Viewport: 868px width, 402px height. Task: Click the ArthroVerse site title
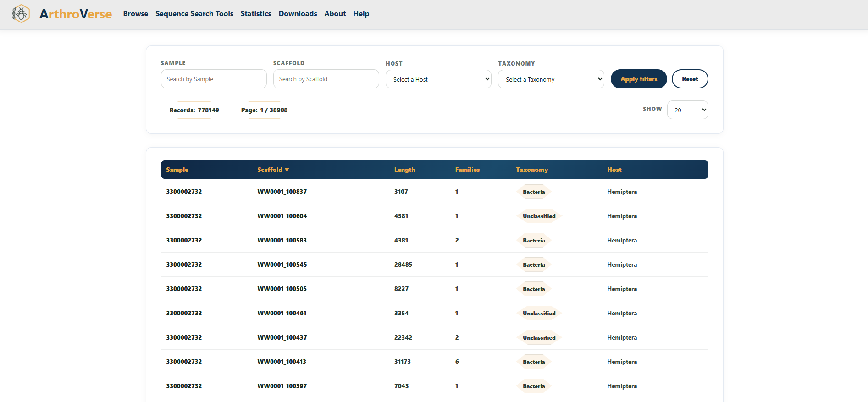tap(76, 14)
